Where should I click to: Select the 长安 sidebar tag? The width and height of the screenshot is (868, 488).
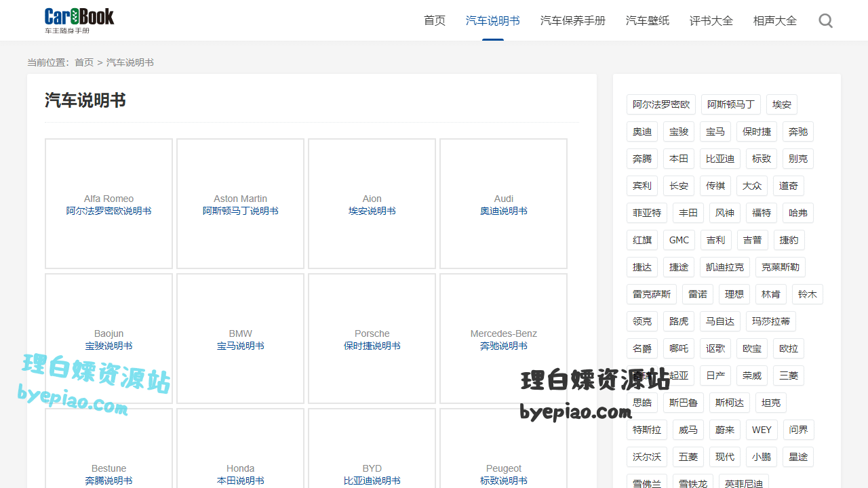pyautogui.click(x=679, y=186)
